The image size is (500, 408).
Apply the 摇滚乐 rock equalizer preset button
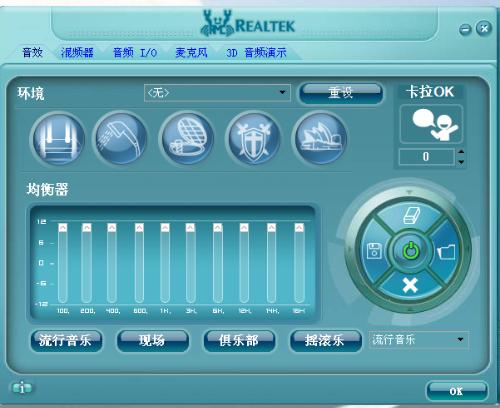click(x=325, y=340)
